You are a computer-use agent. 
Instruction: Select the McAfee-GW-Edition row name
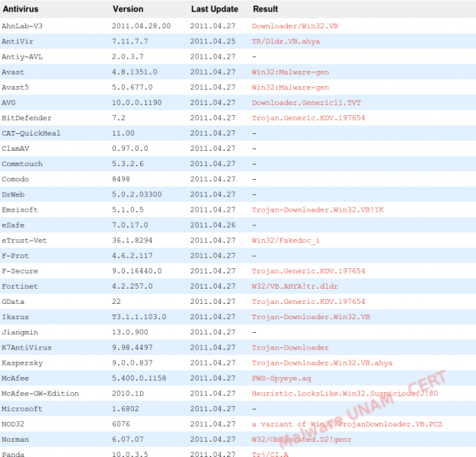tap(40, 394)
